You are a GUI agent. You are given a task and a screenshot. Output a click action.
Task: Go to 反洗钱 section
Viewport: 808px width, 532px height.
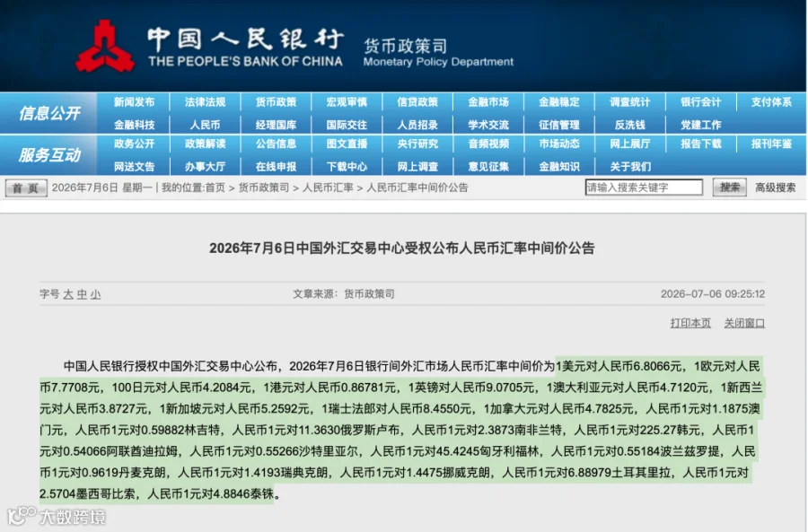click(629, 125)
